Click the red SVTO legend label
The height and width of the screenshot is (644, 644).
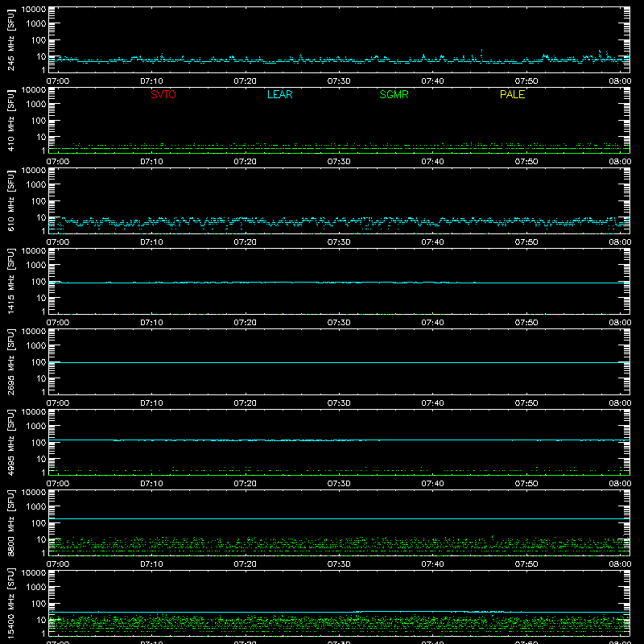click(163, 94)
